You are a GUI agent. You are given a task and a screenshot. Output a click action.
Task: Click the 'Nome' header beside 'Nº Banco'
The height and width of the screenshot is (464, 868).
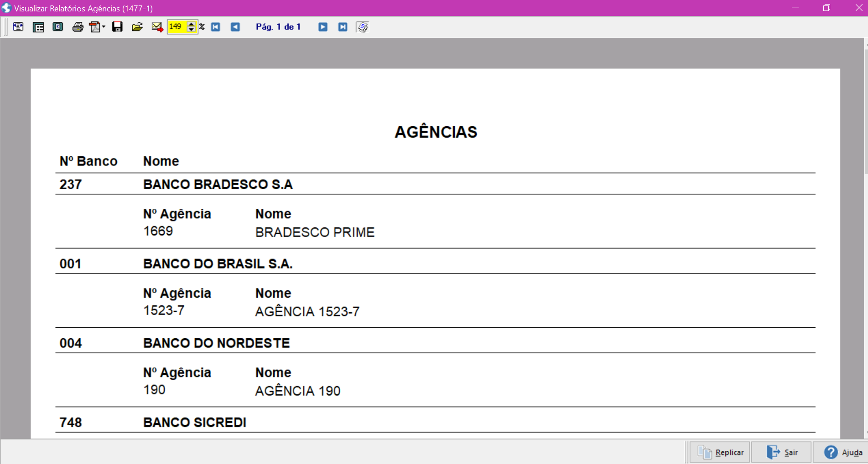pyautogui.click(x=161, y=161)
